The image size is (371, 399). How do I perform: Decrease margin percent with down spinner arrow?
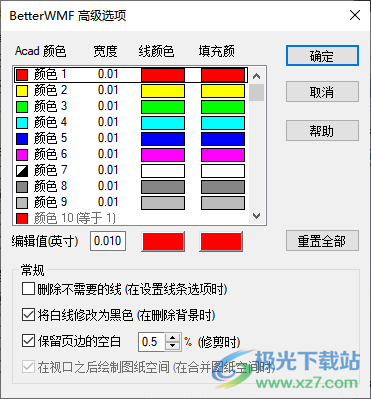tap(173, 346)
